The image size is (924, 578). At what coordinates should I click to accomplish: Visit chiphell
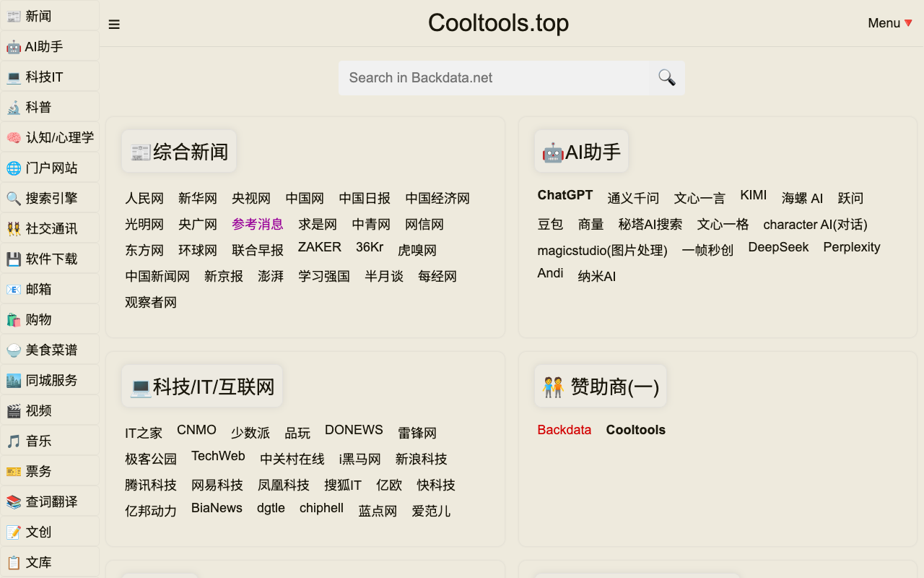pos(321,508)
